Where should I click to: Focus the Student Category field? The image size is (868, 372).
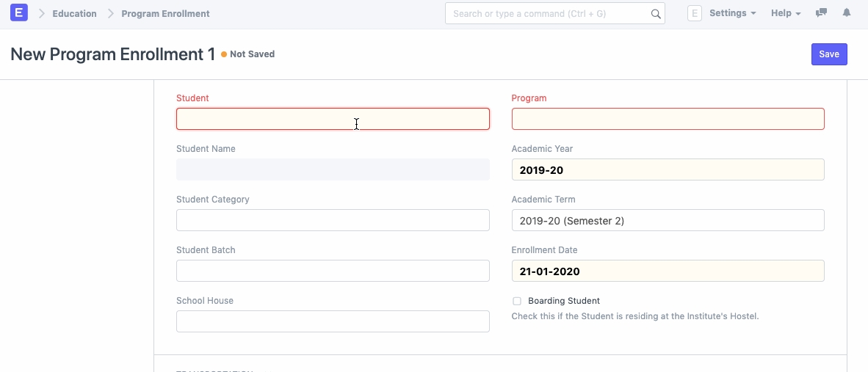(x=333, y=220)
